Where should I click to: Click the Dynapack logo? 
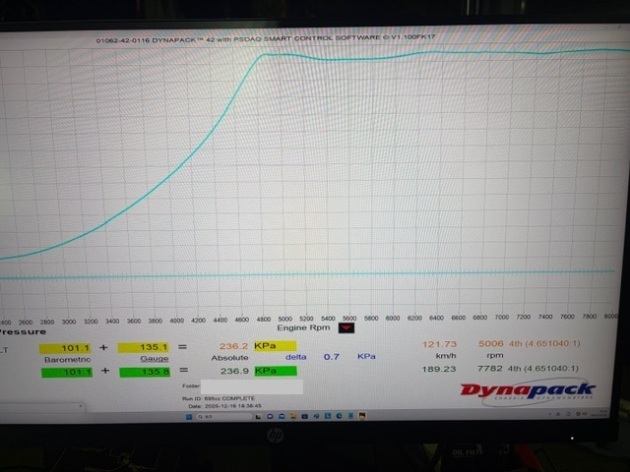pos(543,388)
